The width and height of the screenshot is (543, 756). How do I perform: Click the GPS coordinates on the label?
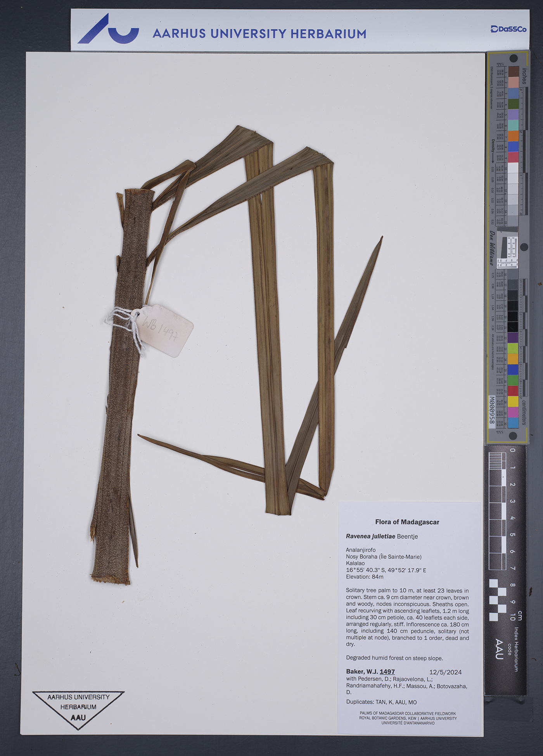(386, 570)
